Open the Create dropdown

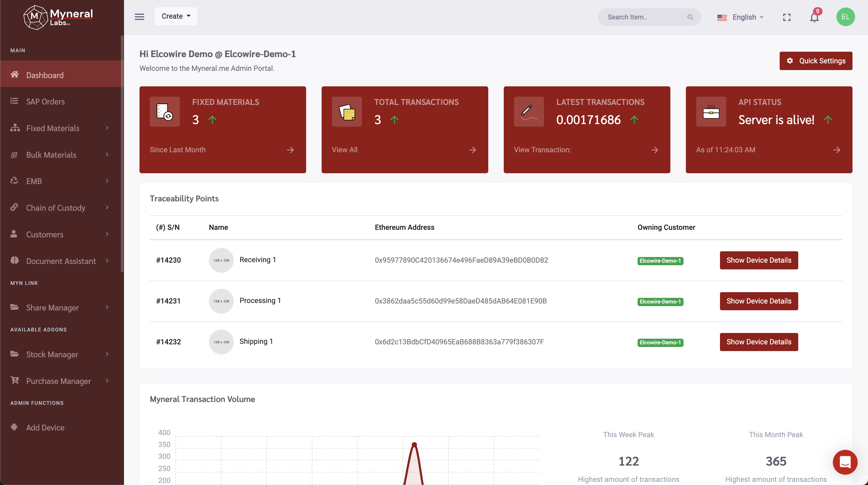176,16
